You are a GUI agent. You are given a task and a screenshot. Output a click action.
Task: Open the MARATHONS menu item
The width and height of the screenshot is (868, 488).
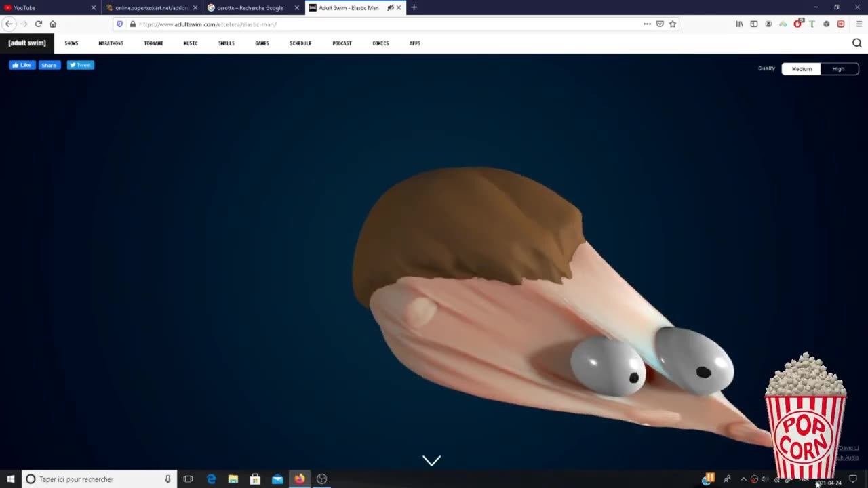(x=111, y=43)
